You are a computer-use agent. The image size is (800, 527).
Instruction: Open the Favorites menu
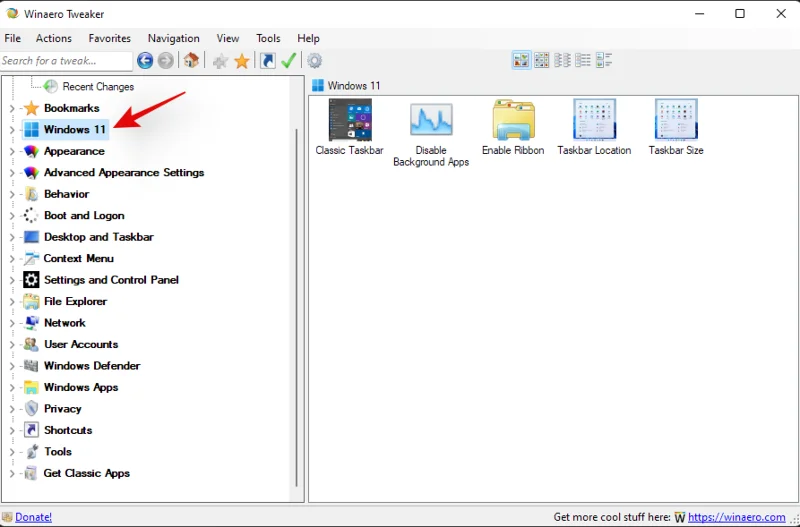[109, 38]
